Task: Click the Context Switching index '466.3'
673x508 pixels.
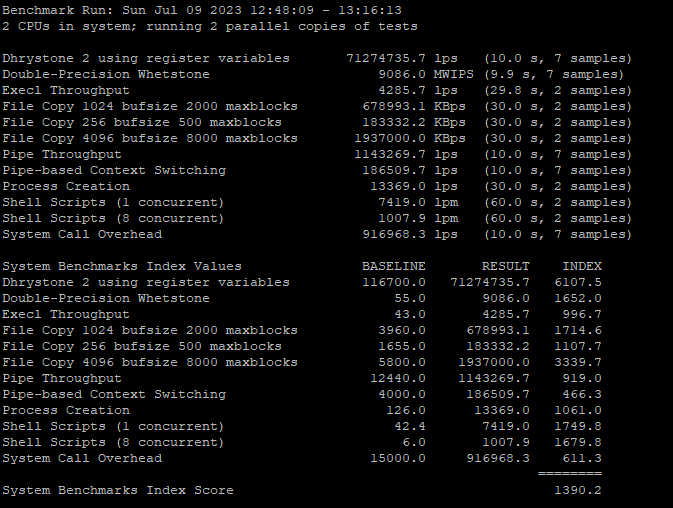Action: point(582,394)
